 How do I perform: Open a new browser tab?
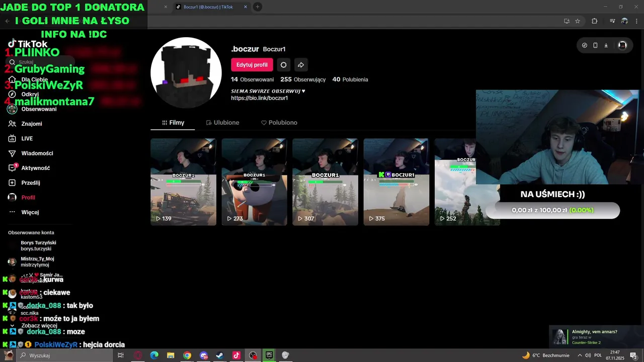click(257, 7)
